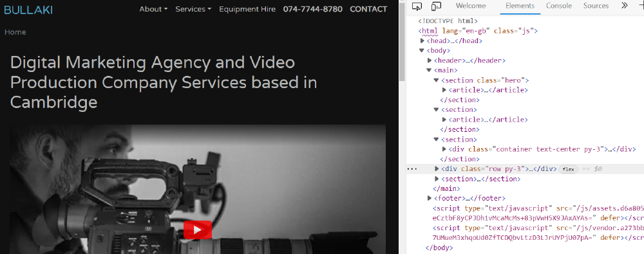Expand the head element
This screenshot has width=644, height=254.
[422, 41]
